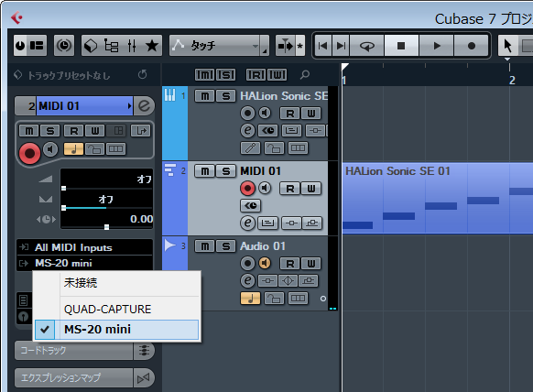533x392 pixels.
Task: Select the Object Selection arrow tool
Action: pyautogui.click(x=508, y=45)
